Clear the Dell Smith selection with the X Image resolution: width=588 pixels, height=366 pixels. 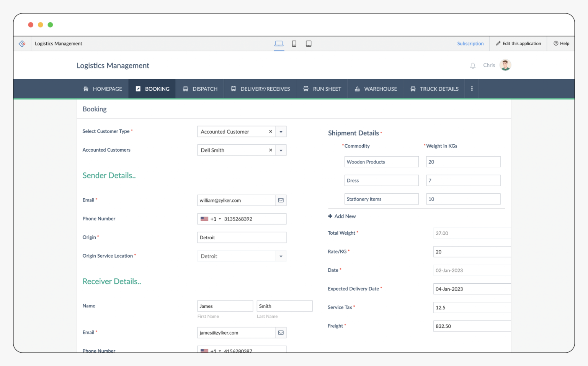pyautogui.click(x=271, y=150)
